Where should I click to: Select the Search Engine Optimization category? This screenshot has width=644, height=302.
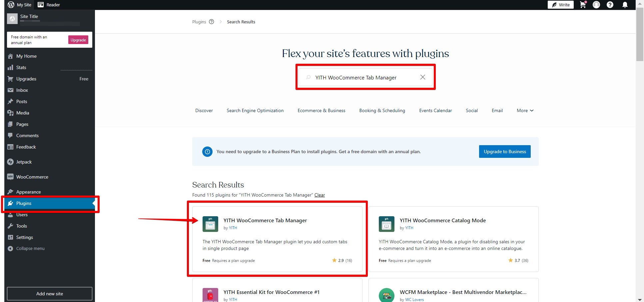click(255, 110)
